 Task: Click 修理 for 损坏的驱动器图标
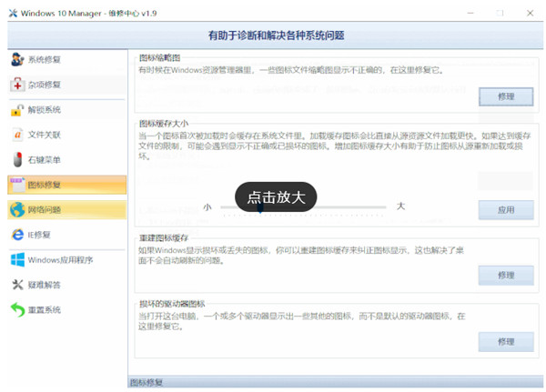click(506, 342)
